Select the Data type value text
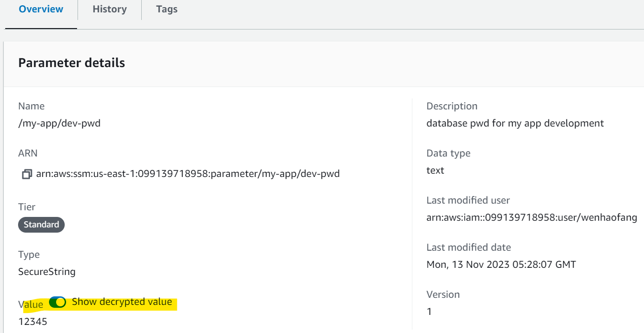The height and width of the screenshot is (333, 644). [x=435, y=170]
